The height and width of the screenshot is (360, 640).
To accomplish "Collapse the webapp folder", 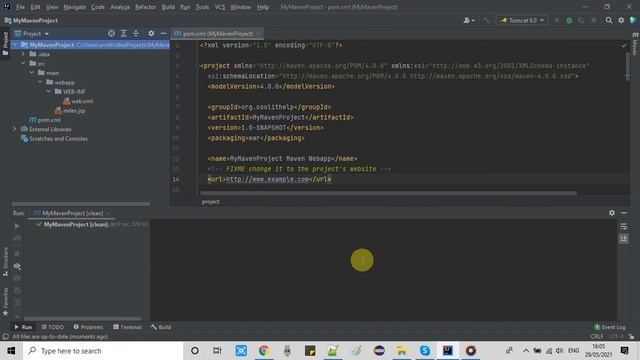I will coord(40,82).
